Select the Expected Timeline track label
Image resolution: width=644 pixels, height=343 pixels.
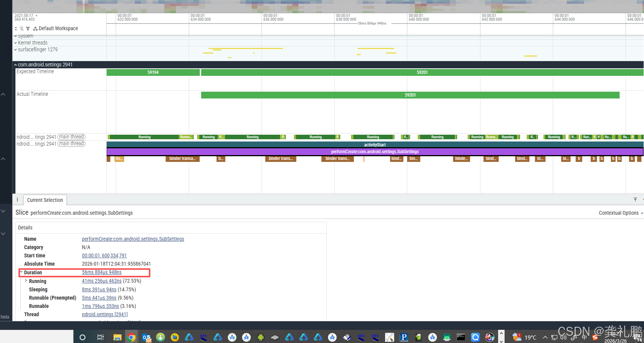coord(35,72)
